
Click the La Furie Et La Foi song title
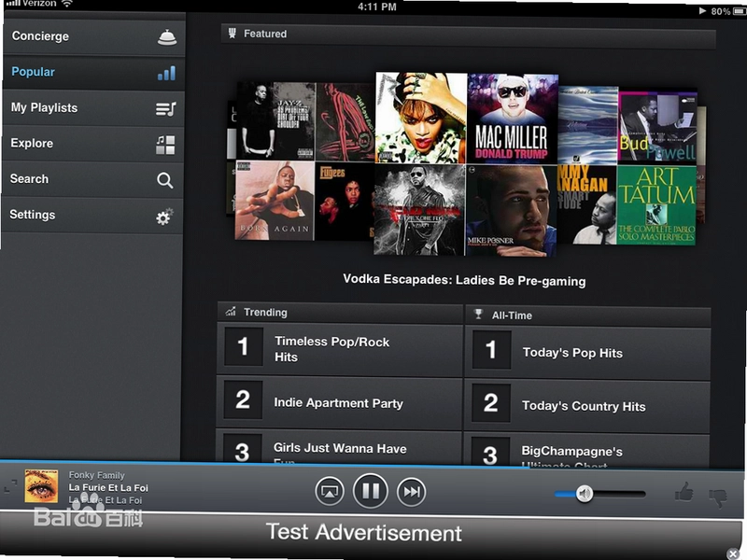(x=108, y=487)
